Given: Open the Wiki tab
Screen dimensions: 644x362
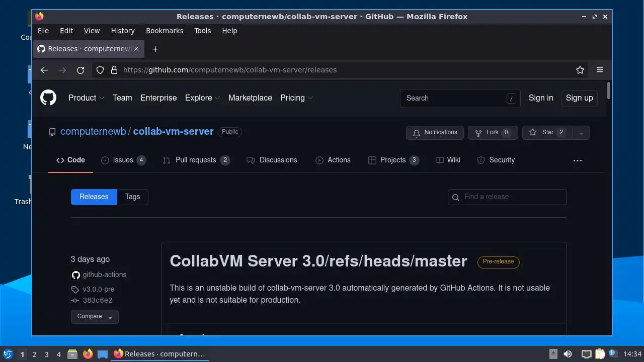Looking at the screenshot, I should click(x=448, y=160).
